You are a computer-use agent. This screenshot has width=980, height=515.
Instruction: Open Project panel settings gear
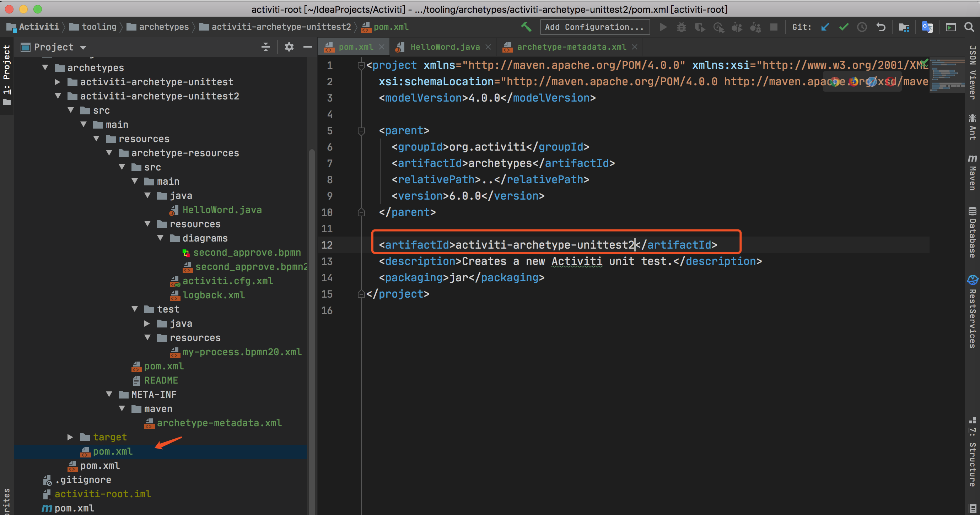tap(289, 47)
